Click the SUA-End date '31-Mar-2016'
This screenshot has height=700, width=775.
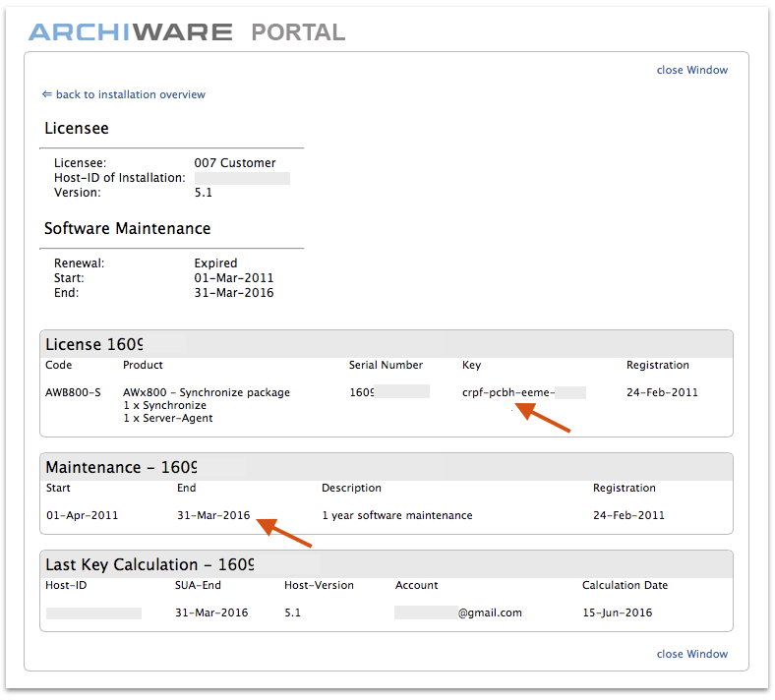pos(211,613)
